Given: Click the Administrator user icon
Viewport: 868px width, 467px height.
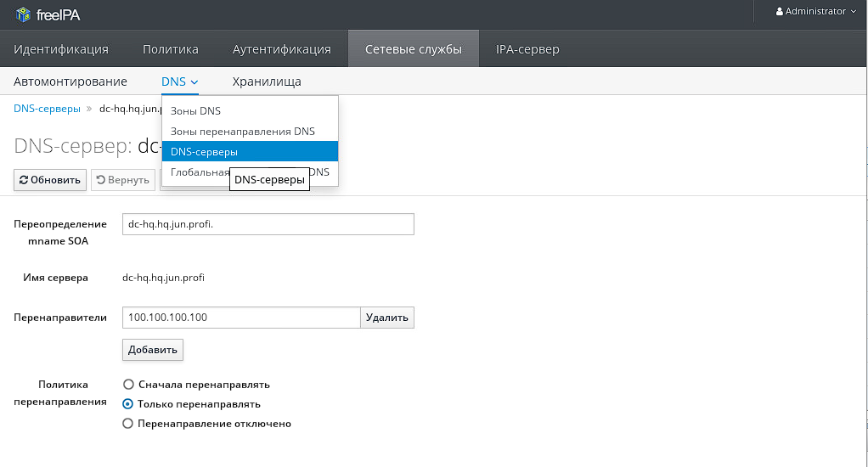Looking at the screenshot, I should [x=780, y=12].
